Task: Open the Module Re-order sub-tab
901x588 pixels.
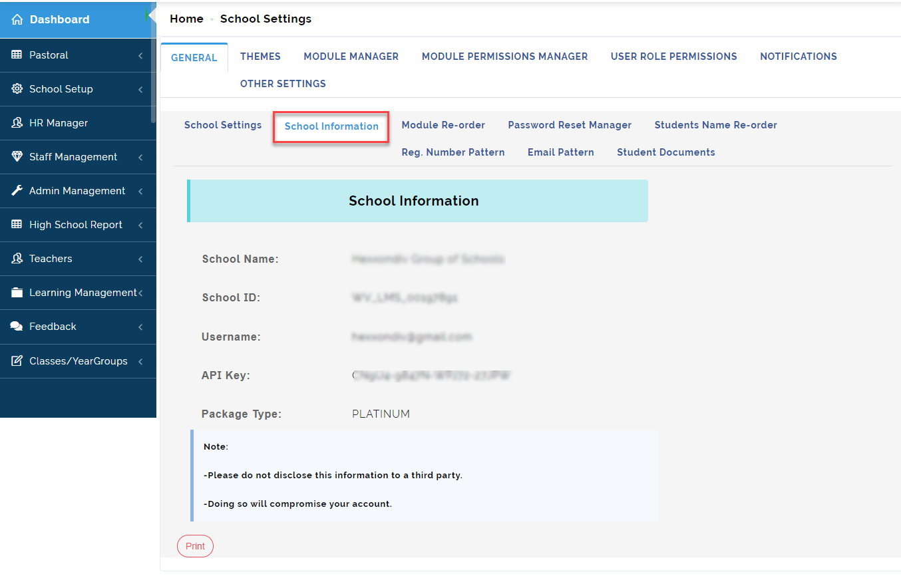Action: point(443,125)
